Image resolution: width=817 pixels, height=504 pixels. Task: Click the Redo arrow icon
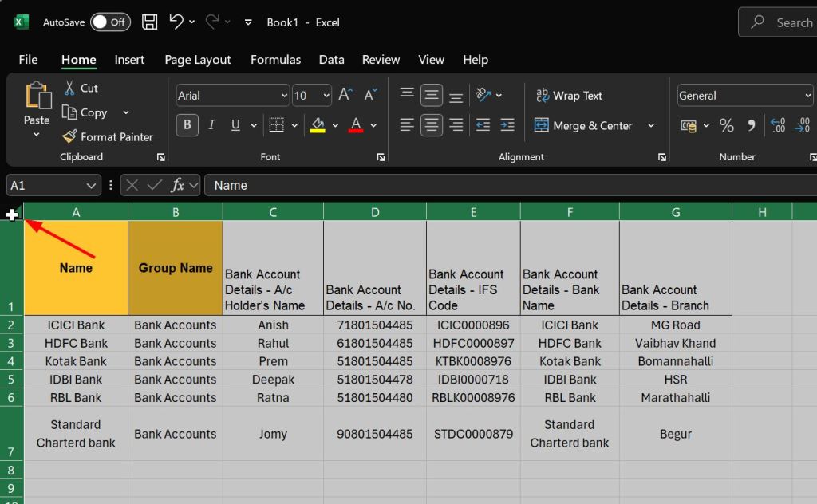click(212, 22)
